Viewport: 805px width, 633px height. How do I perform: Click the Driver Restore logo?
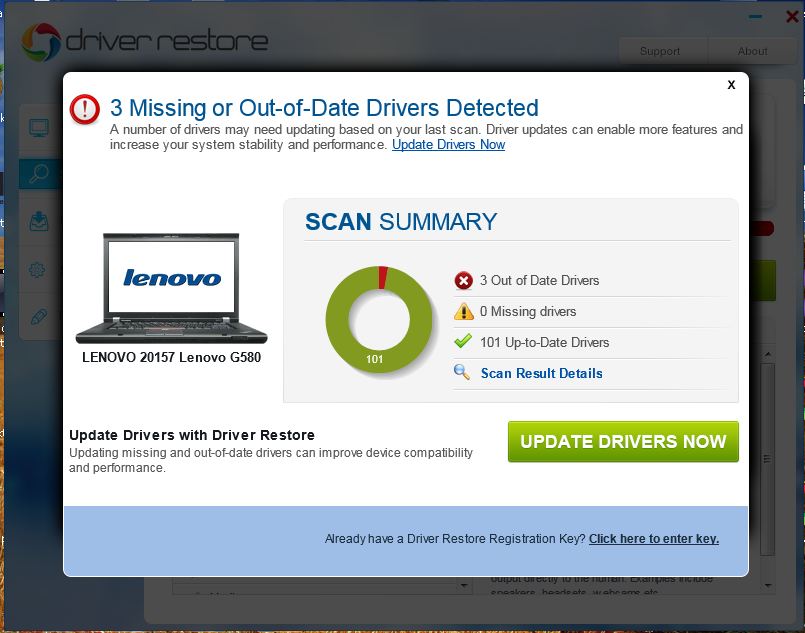click(x=144, y=42)
